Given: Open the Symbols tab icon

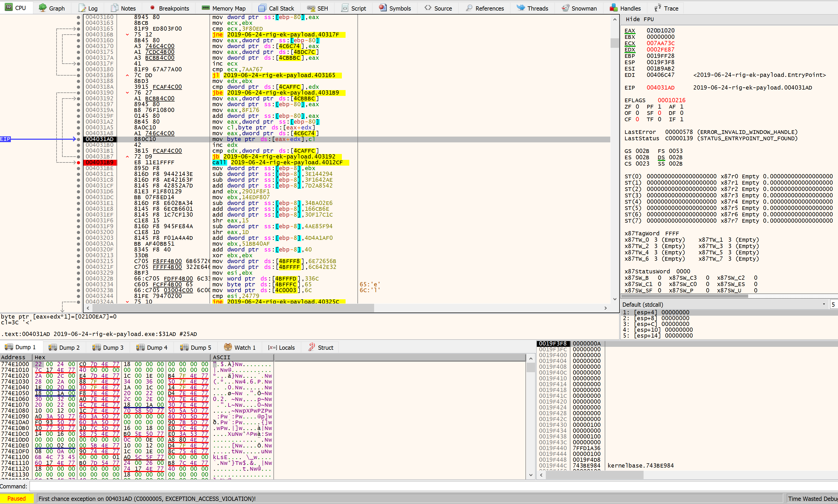Looking at the screenshot, I should [383, 8].
